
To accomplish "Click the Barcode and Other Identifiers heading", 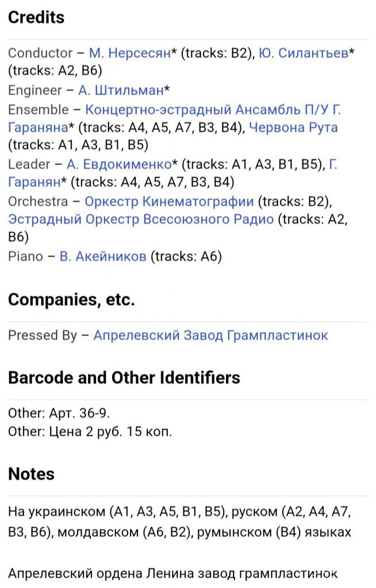I will pos(124,378).
